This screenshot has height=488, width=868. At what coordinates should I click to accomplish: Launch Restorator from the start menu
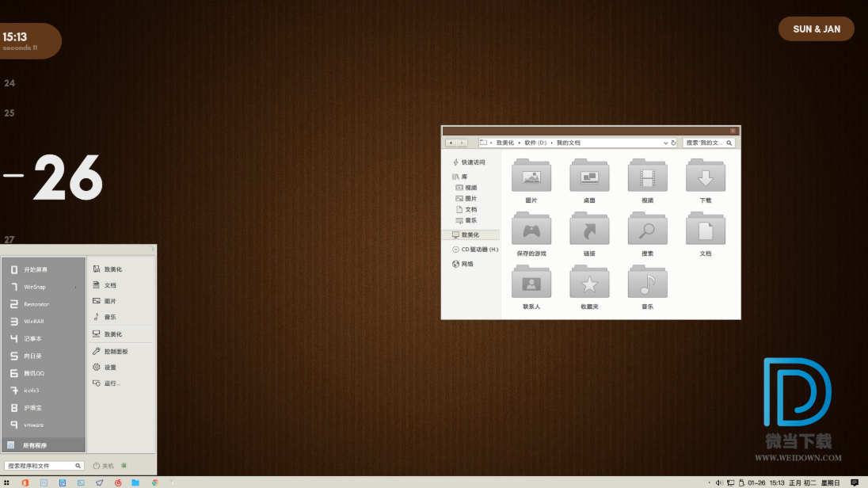click(x=44, y=304)
